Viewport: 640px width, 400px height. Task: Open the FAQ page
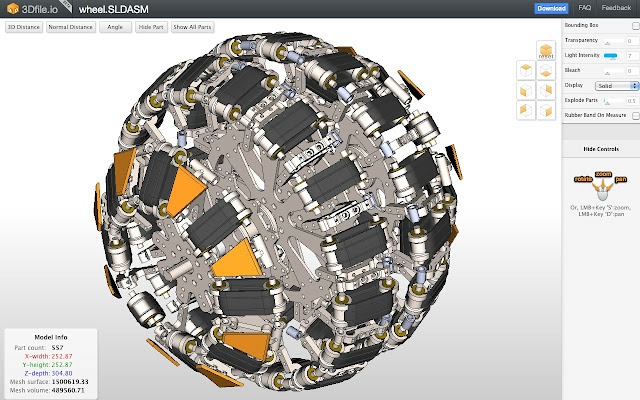[584, 8]
